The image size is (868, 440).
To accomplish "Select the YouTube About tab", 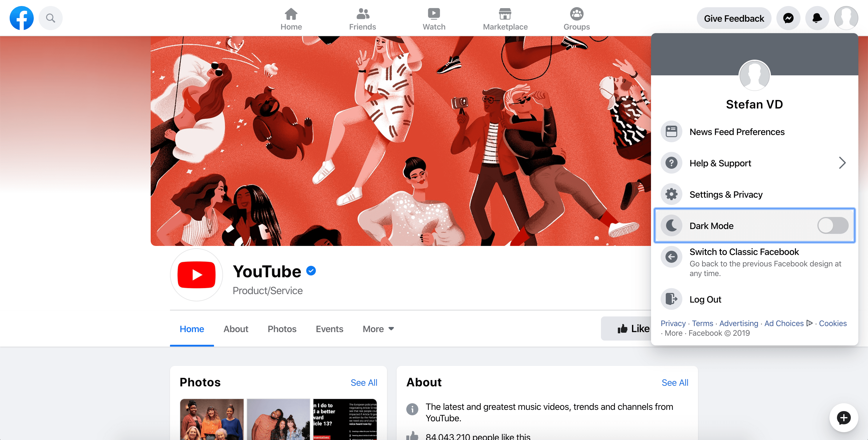I will pos(236,328).
